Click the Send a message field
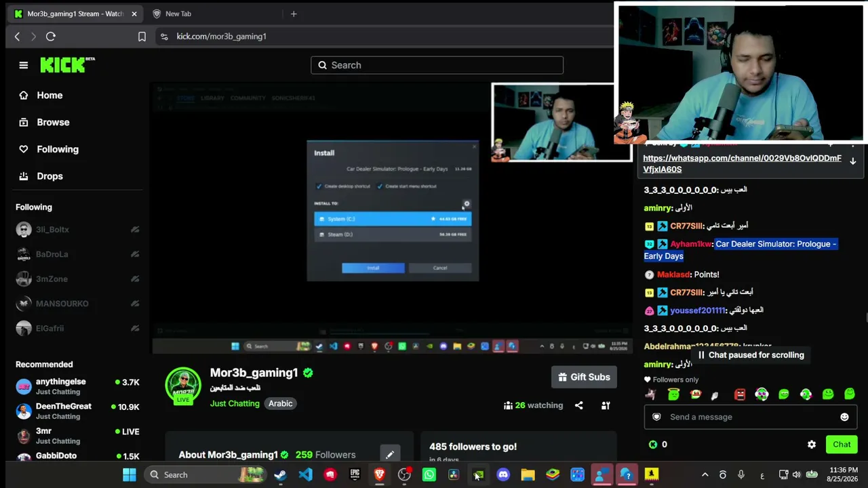This screenshot has width=868, height=488. tap(749, 418)
